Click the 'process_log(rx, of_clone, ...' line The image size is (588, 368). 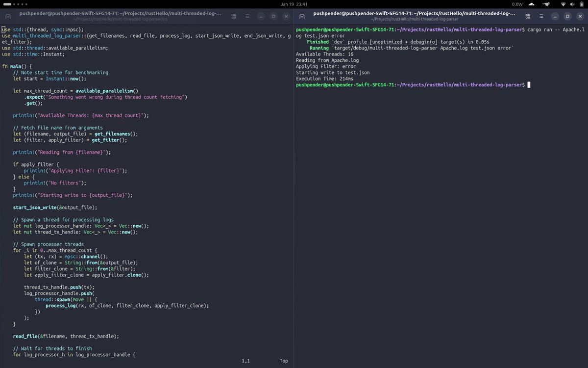(127, 306)
